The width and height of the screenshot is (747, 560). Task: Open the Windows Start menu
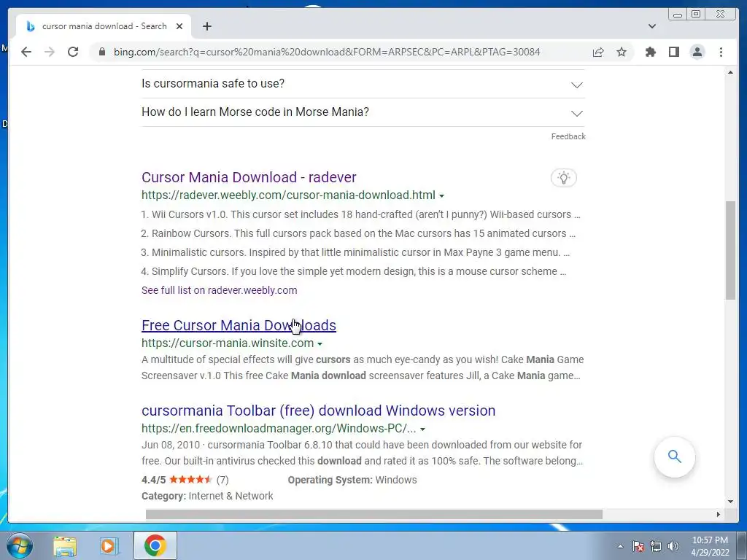20,545
